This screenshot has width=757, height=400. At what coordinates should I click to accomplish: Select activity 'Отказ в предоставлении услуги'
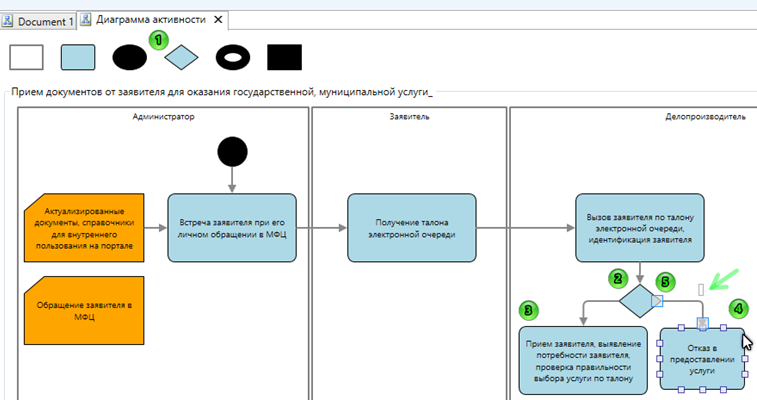[702, 359]
